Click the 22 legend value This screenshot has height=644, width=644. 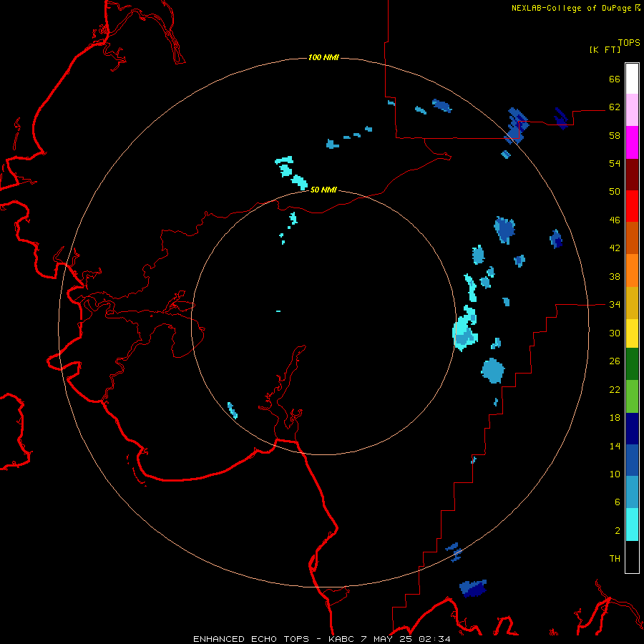tap(615, 389)
